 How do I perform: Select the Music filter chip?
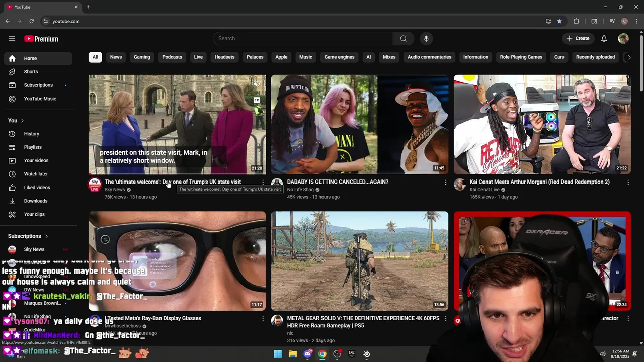306,57
